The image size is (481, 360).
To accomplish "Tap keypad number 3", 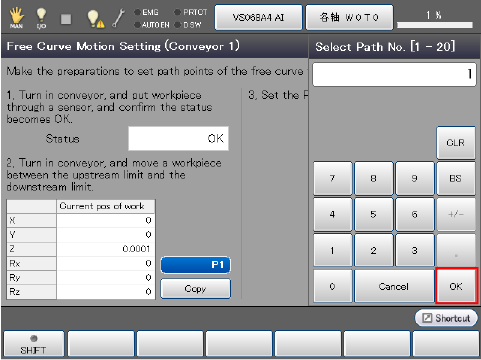I will coord(414,250).
